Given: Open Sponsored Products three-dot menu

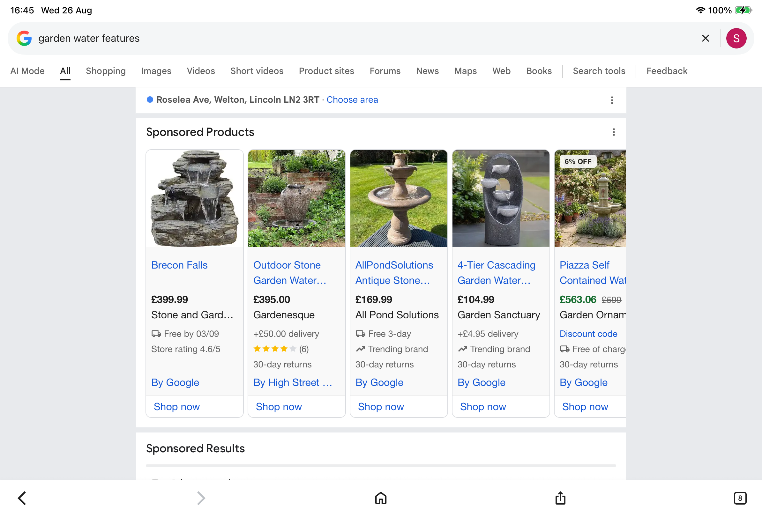Looking at the screenshot, I should 614,132.
